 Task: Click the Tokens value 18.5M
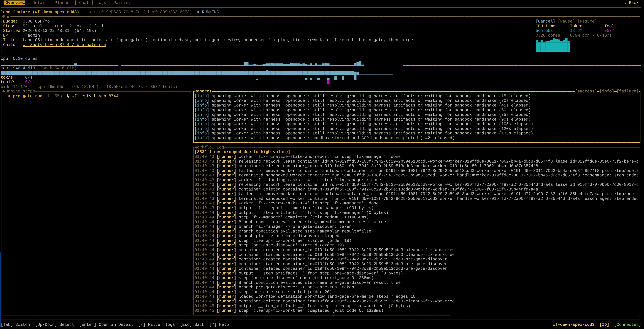pyautogui.click(x=576, y=30)
